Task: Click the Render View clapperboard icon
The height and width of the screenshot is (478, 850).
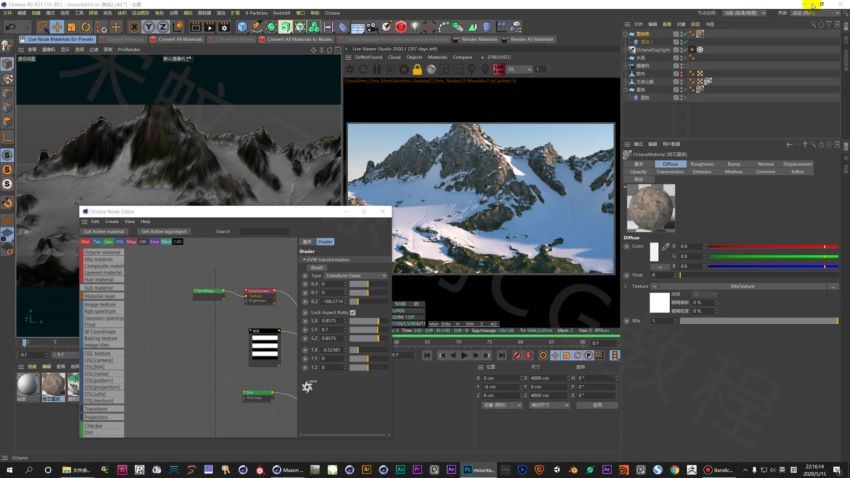Action: click(195, 27)
